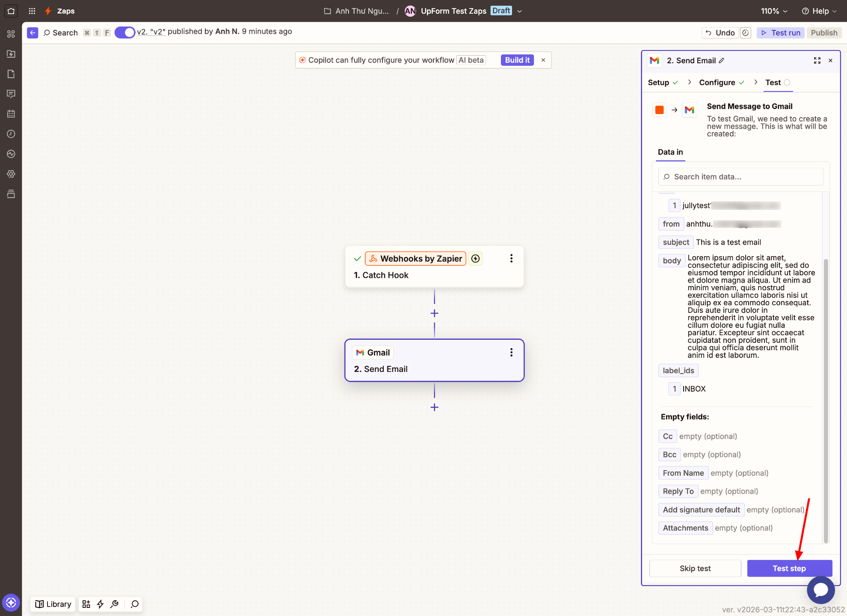Open the notes document sidebar icon
Image resolution: width=847 pixels, height=616 pixels.
pyautogui.click(x=11, y=74)
